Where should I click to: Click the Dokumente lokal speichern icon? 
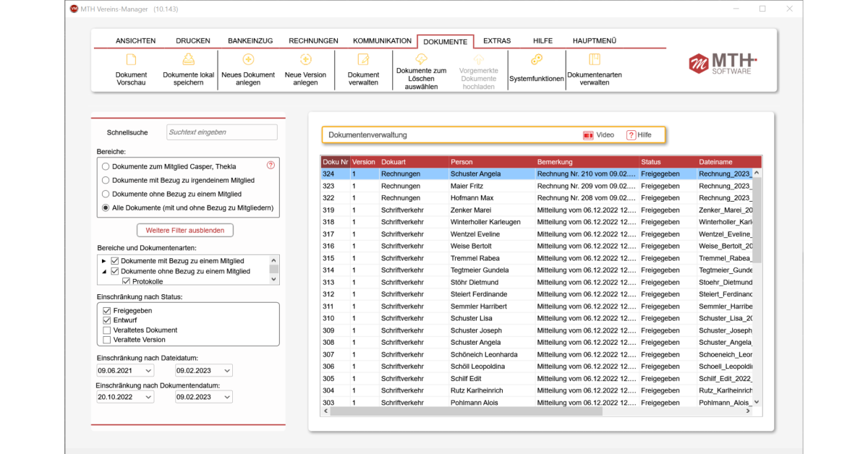(188, 60)
